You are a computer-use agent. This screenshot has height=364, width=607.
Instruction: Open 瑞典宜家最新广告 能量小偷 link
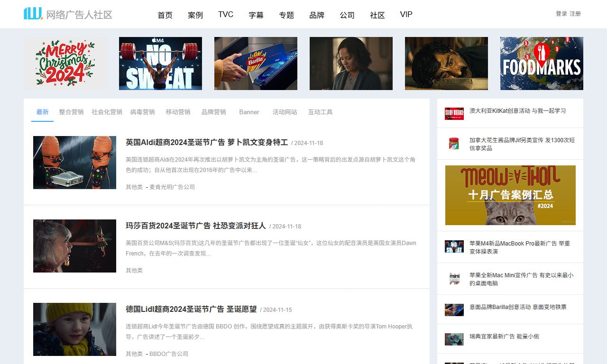[x=504, y=337]
